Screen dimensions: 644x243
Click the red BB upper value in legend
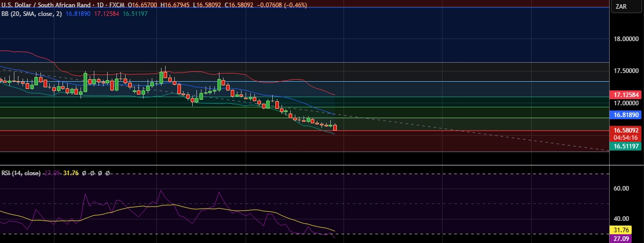tap(106, 14)
